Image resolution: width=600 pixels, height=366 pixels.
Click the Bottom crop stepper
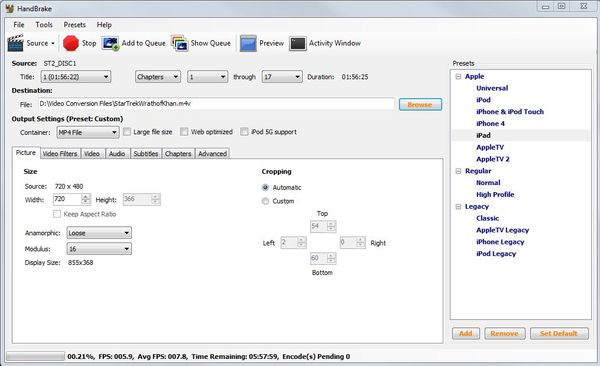[x=331, y=258]
